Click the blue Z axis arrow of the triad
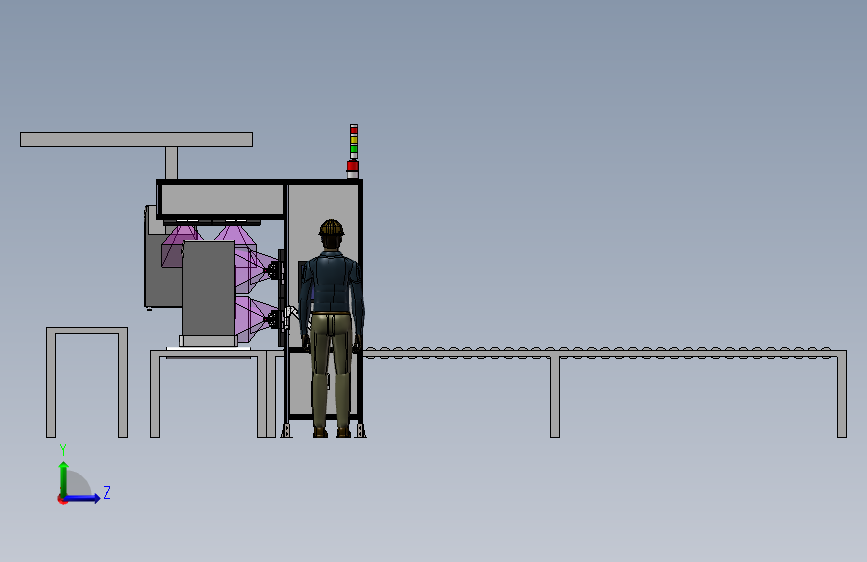The height and width of the screenshot is (562, 867). tap(83, 498)
